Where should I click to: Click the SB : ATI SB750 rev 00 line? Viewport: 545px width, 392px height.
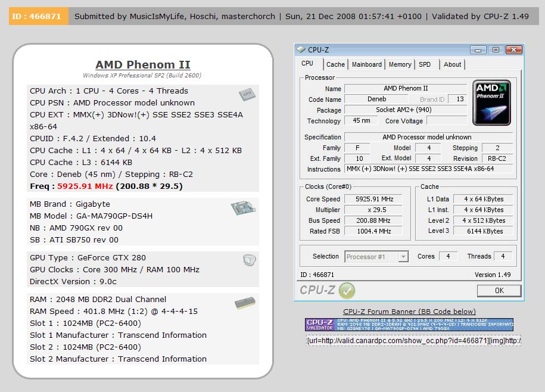click(x=74, y=240)
